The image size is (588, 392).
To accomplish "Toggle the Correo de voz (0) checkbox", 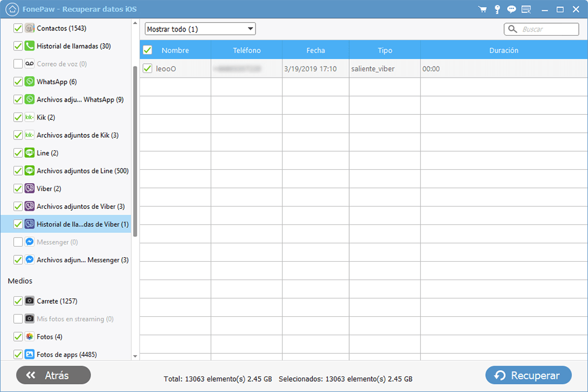I will pos(18,64).
